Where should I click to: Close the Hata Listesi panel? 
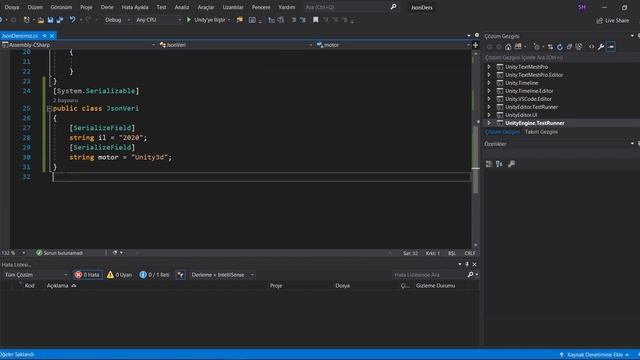474,264
